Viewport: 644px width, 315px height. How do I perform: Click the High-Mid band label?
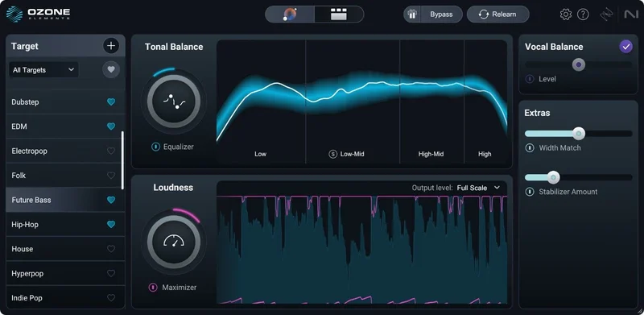(x=431, y=154)
